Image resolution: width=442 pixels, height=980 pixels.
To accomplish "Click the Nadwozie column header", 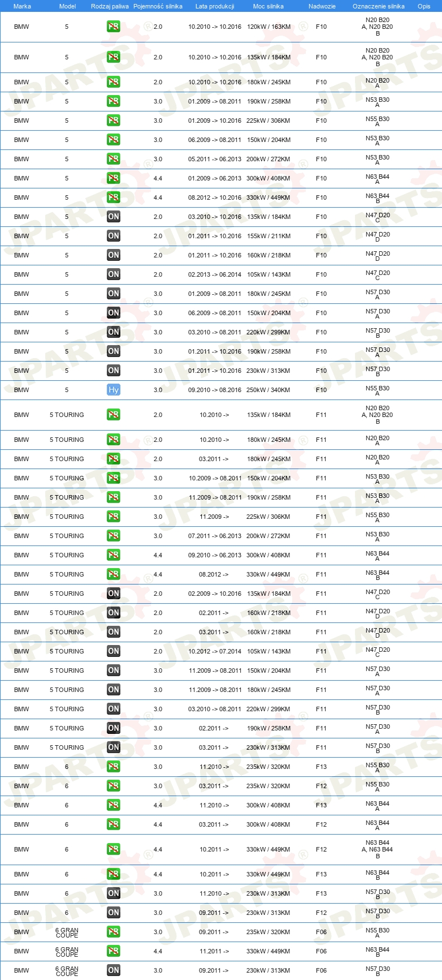I will [x=322, y=6].
